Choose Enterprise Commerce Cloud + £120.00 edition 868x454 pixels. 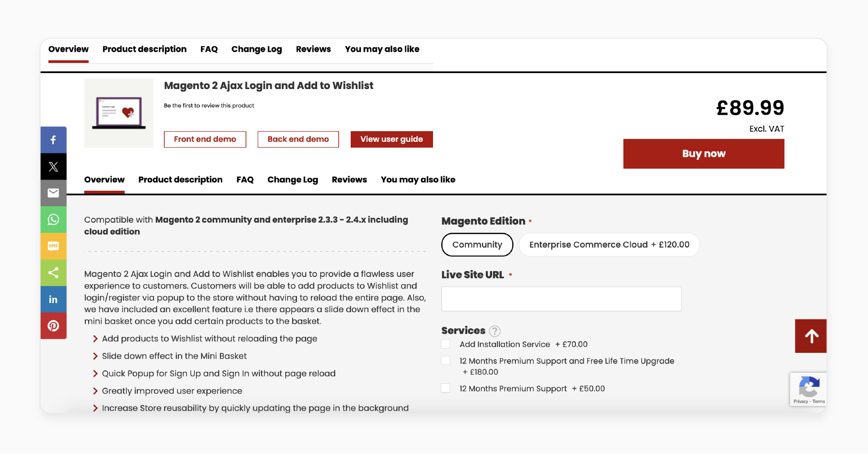(x=609, y=244)
